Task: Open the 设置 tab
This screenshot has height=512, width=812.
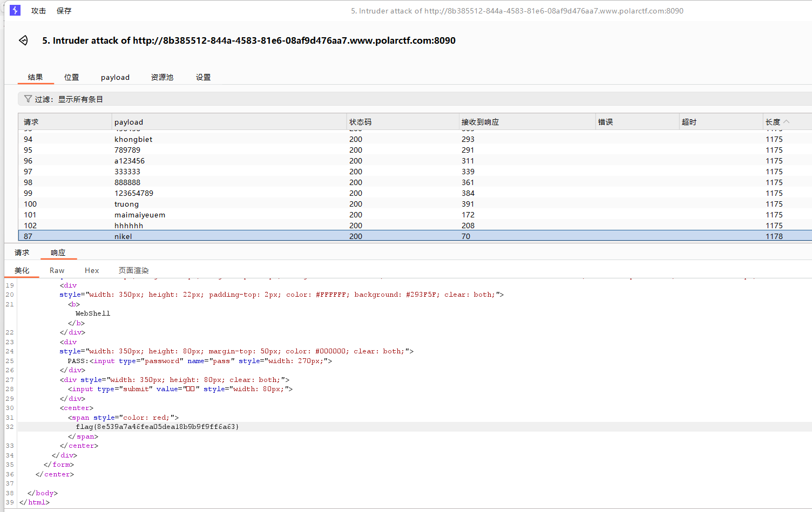Action: (x=203, y=77)
